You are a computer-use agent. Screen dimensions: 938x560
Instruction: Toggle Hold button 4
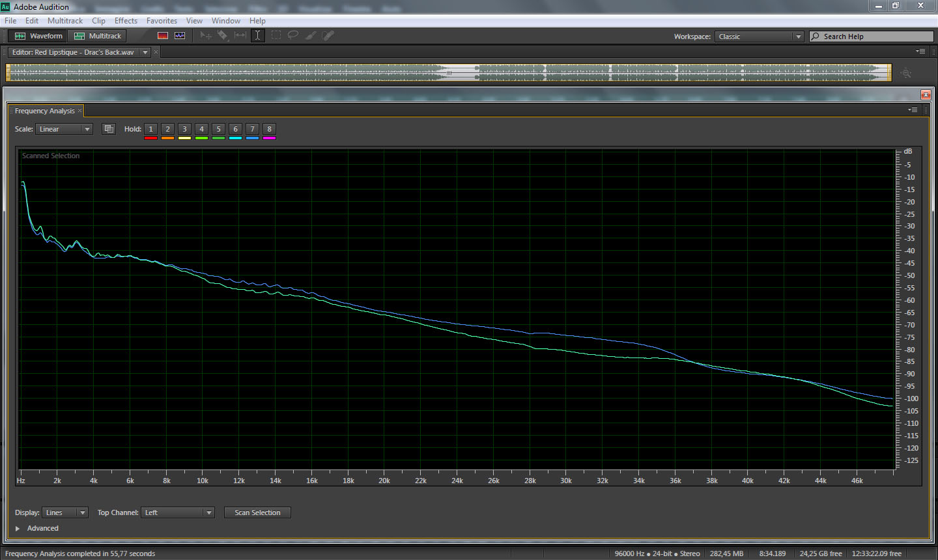(x=201, y=129)
